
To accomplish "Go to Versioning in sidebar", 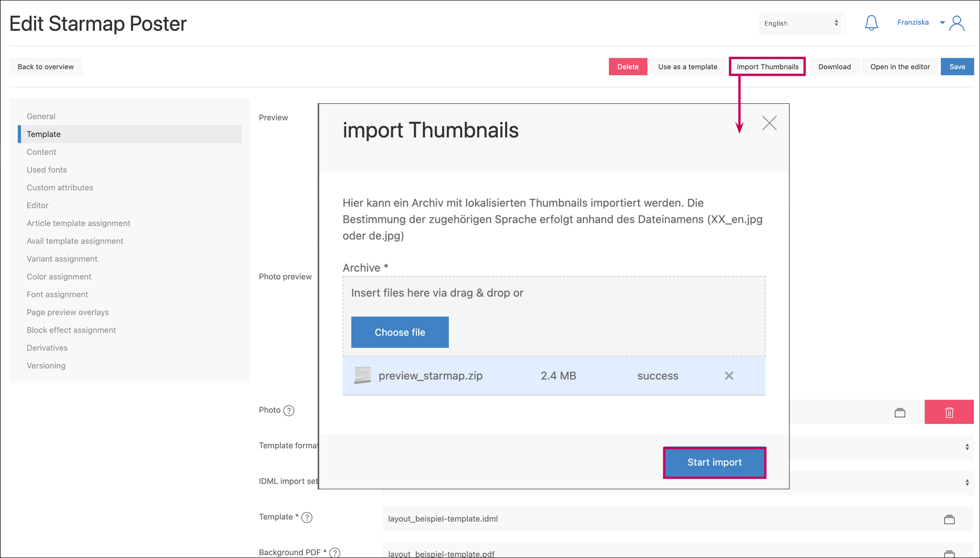I will tap(46, 366).
